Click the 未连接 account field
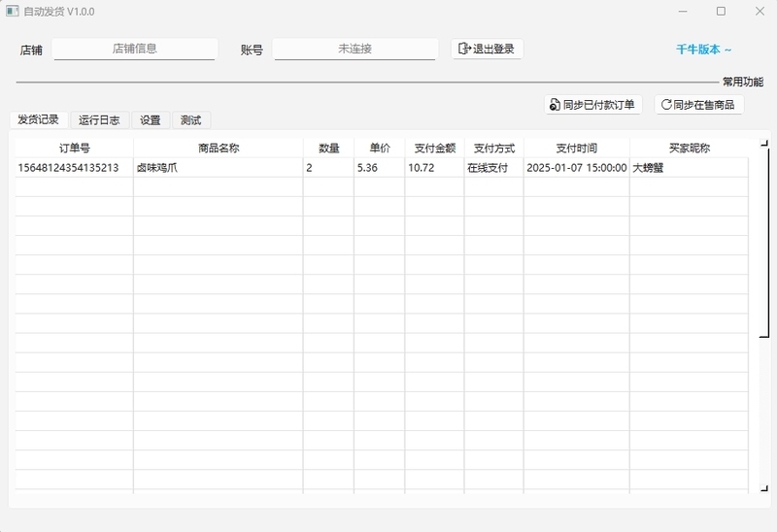Image resolution: width=777 pixels, height=532 pixels. pyautogui.click(x=355, y=49)
